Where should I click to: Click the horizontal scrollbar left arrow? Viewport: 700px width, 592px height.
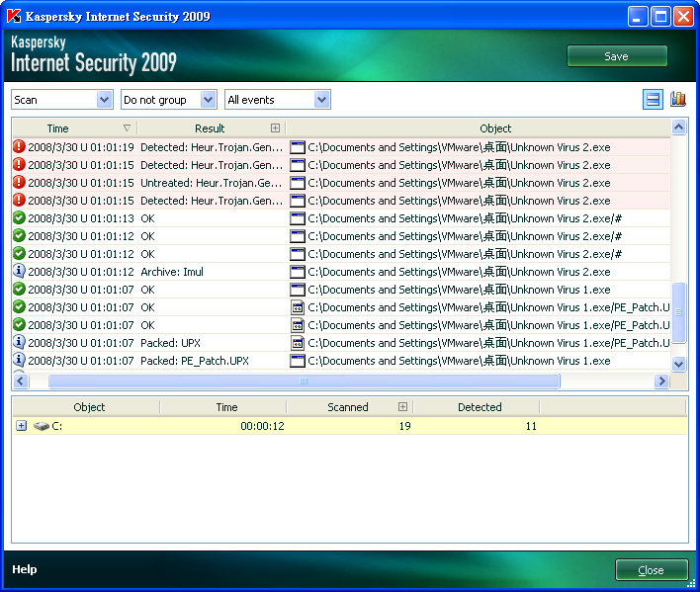21,381
